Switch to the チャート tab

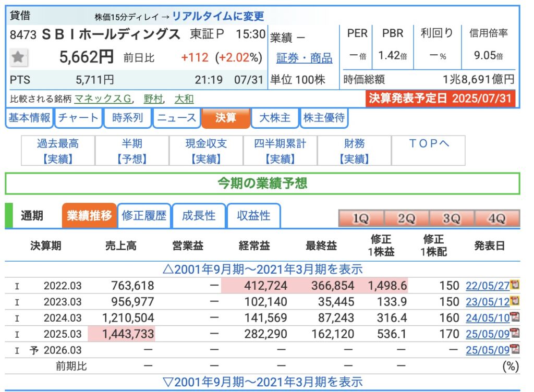coord(78,118)
